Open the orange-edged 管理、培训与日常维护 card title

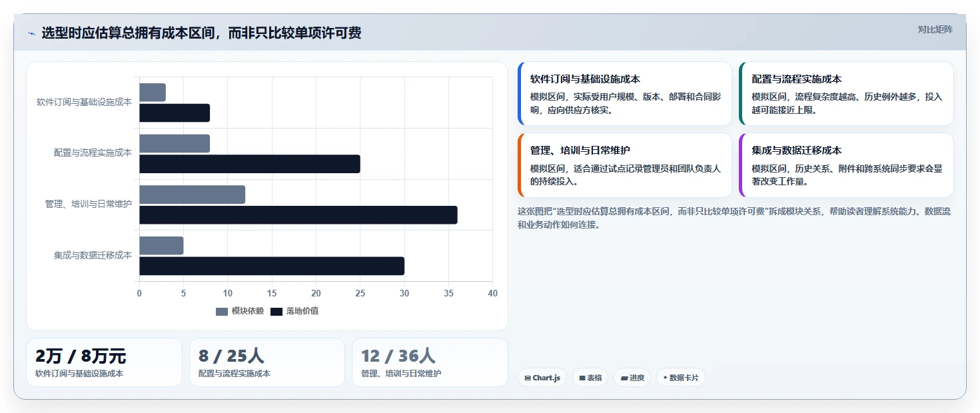click(580, 151)
